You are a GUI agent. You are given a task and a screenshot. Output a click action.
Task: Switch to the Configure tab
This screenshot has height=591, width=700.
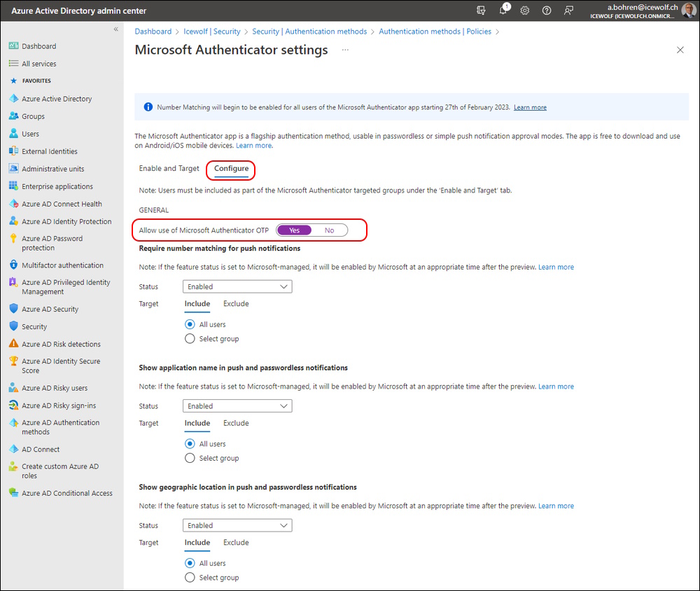[231, 169]
